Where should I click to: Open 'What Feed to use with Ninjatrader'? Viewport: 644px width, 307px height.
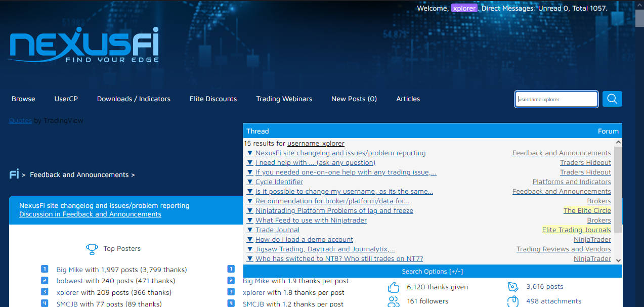click(311, 221)
